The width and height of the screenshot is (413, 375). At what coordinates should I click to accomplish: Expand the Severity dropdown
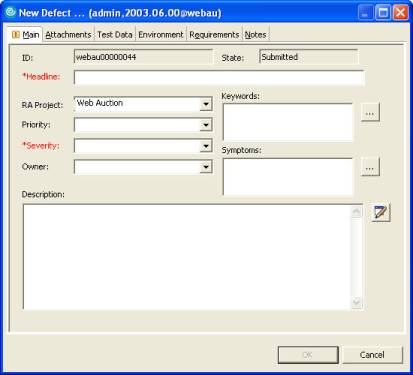tap(206, 146)
